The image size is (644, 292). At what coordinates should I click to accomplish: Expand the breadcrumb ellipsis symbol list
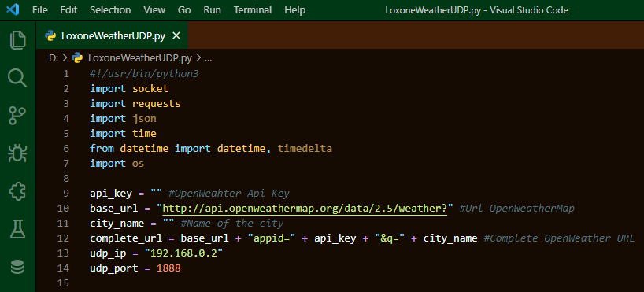(x=208, y=59)
